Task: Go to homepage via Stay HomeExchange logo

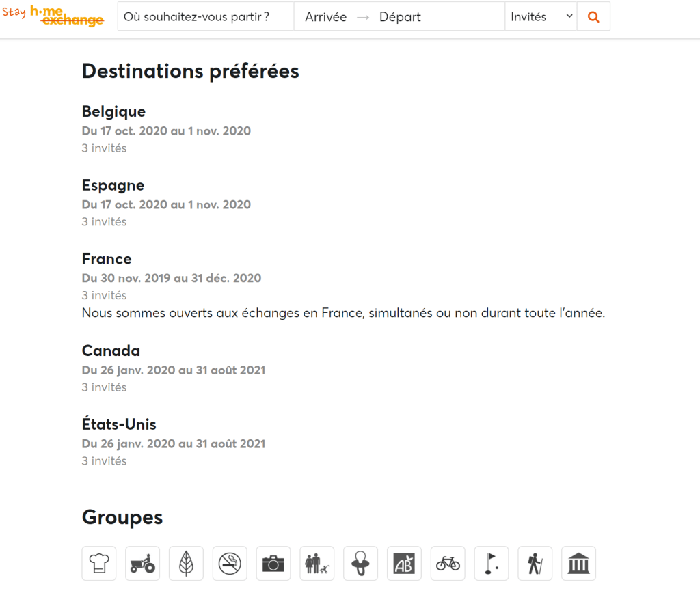Action: [53, 16]
